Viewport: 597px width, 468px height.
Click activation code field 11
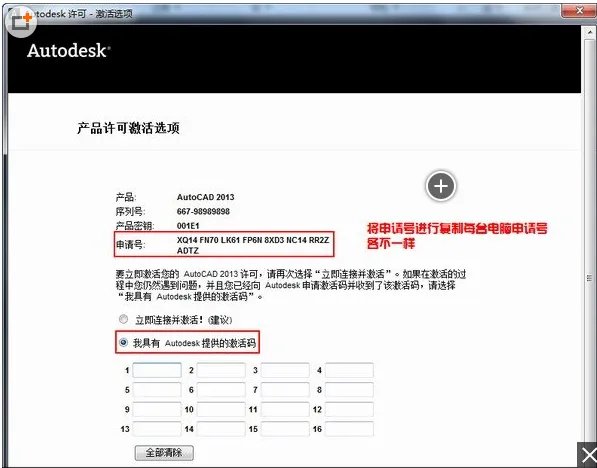[285, 409]
